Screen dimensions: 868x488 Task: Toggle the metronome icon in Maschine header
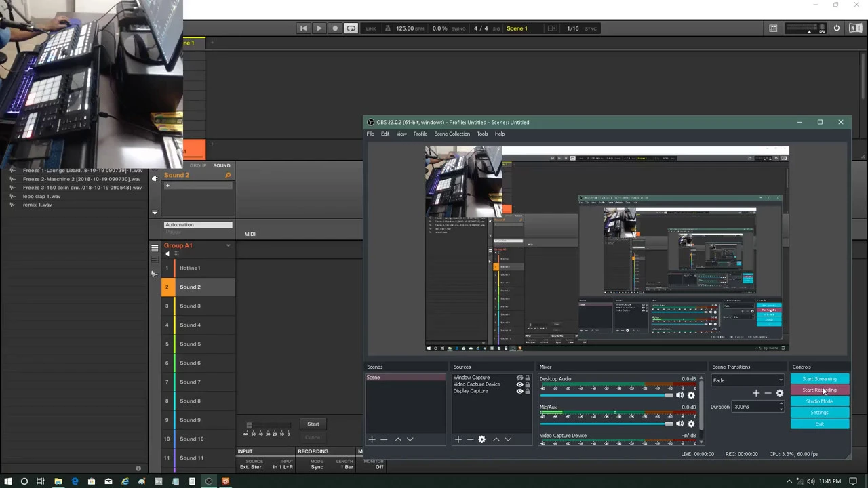tap(387, 28)
